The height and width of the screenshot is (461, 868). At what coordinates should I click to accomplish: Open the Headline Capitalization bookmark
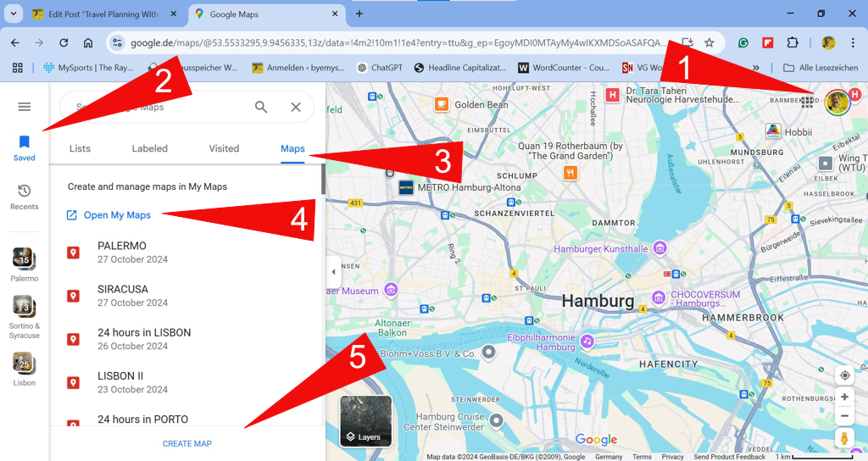pos(460,68)
